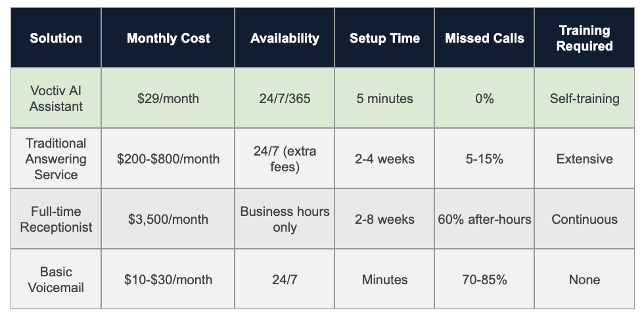Click the 24/7/365 availability cell

click(x=285, y=98)
